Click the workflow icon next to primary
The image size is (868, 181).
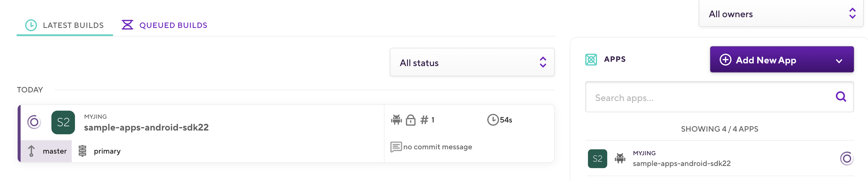(82, 151)
